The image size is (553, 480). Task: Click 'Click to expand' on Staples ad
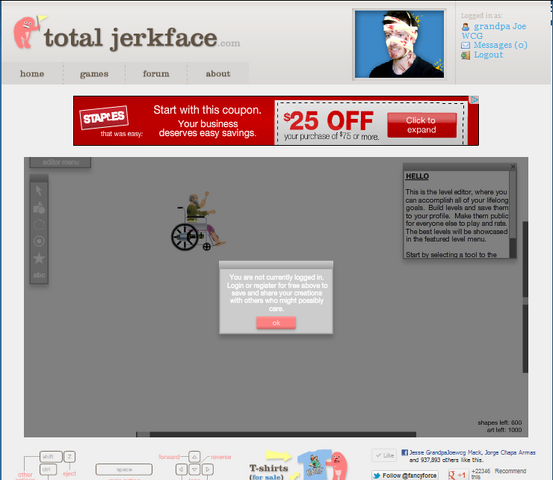tap(422, 125)
